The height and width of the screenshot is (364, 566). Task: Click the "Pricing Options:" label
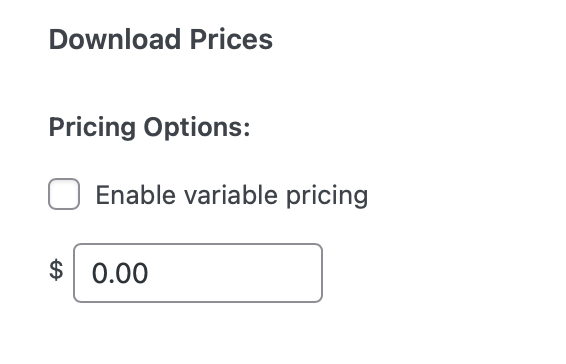point(149,127)
